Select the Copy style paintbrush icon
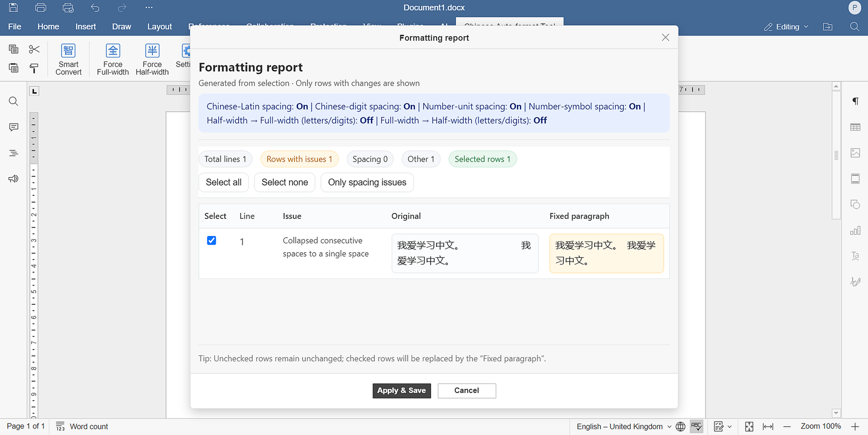The height and width of the screenshot is (435, 868). pos(34,68)
